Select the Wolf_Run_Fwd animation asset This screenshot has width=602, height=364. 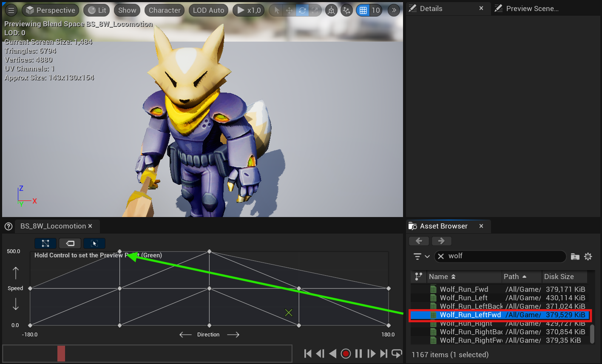(500, 289)
